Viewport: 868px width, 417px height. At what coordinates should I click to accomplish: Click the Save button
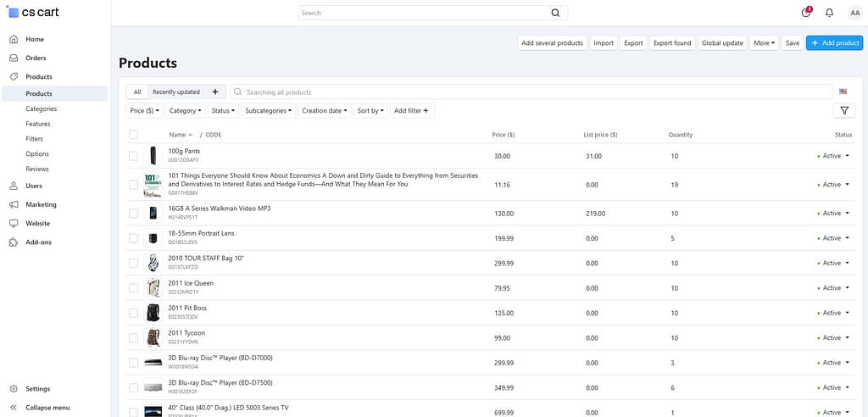point(793,42)
